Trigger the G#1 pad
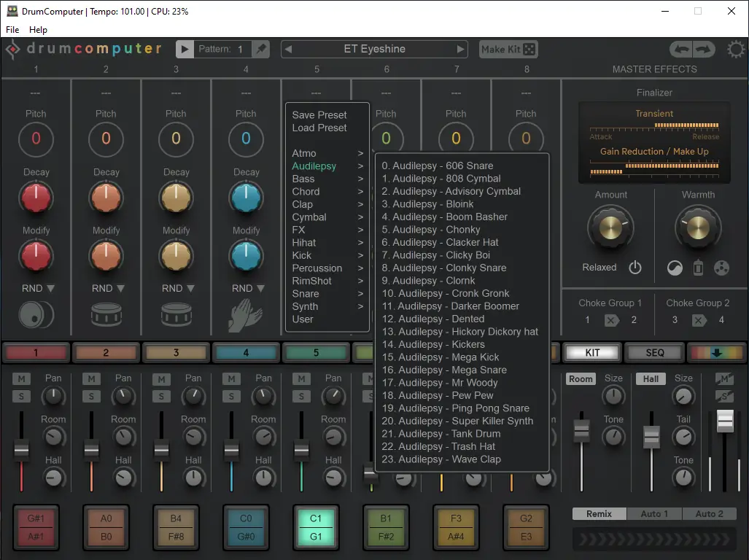 click(36, 527)
